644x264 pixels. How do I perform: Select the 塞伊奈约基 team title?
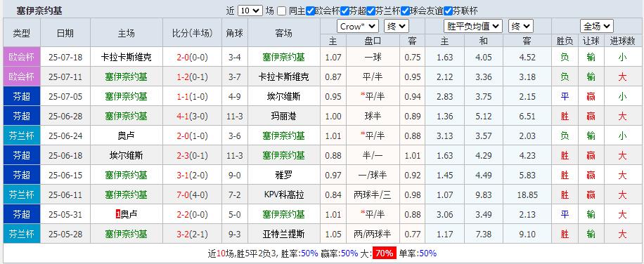tap(39, 11)
